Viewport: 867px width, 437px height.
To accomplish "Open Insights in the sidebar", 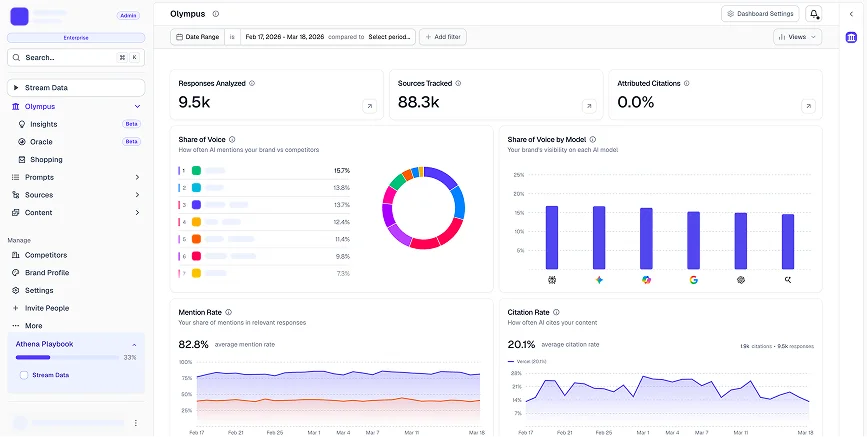I will click(x=43, y=124).
